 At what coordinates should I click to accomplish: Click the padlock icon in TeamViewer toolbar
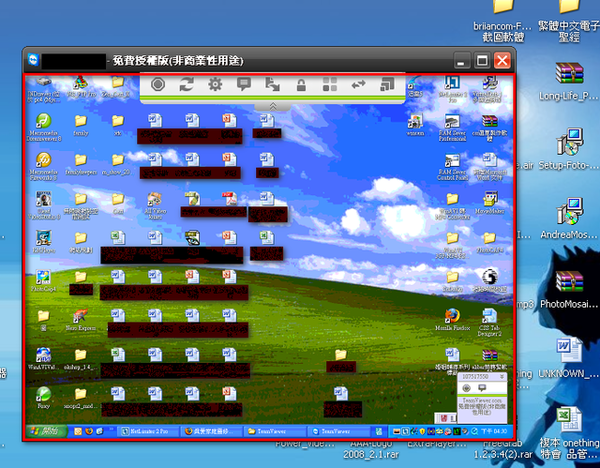pos(301,85)
